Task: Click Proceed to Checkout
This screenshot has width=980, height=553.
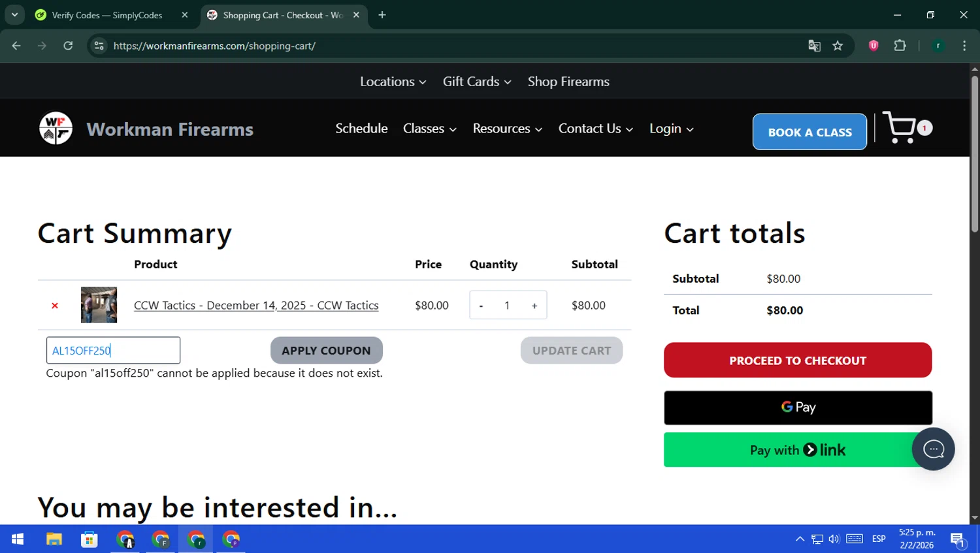Action: click(798, 360)
